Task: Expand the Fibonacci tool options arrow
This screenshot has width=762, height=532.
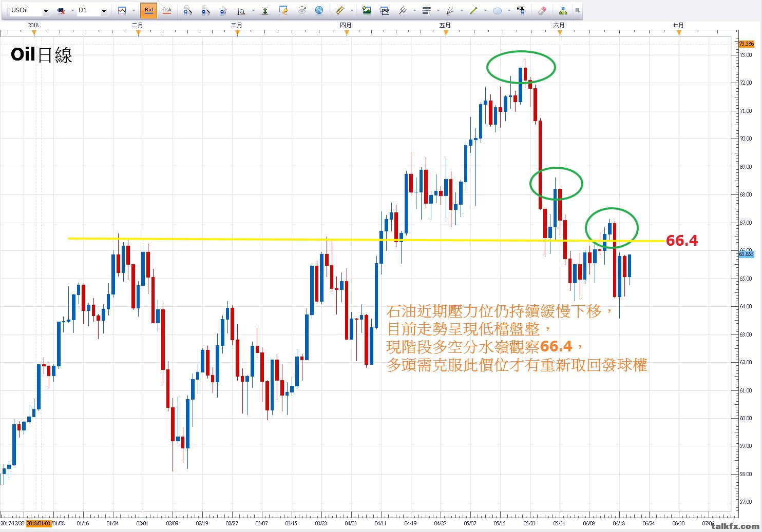Action: click(x=438, y=10)
